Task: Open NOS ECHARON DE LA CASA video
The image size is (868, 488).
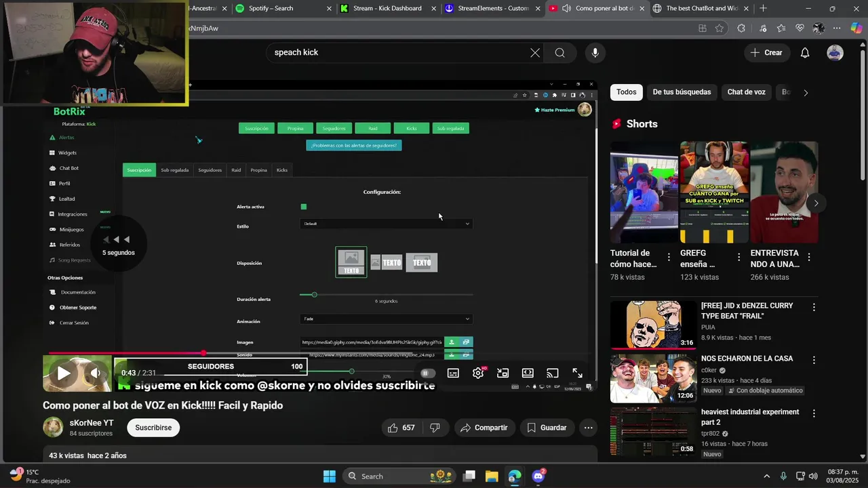Action: (652, 378)
